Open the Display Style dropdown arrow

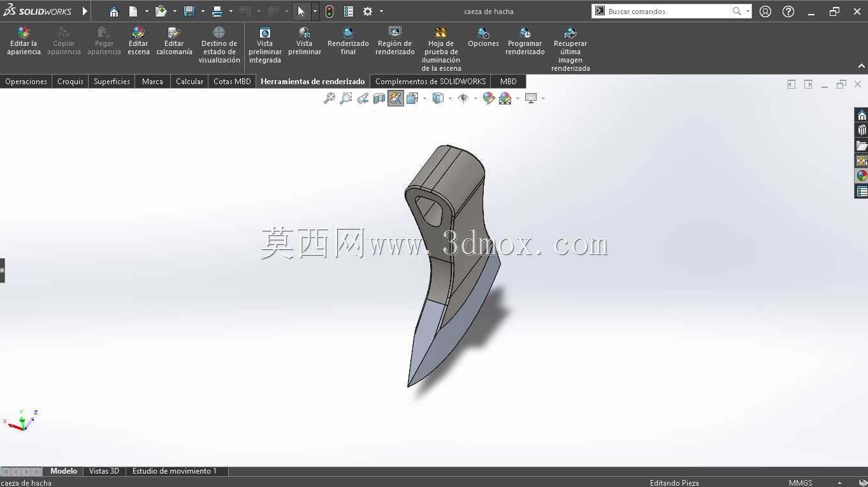[450, 98]
